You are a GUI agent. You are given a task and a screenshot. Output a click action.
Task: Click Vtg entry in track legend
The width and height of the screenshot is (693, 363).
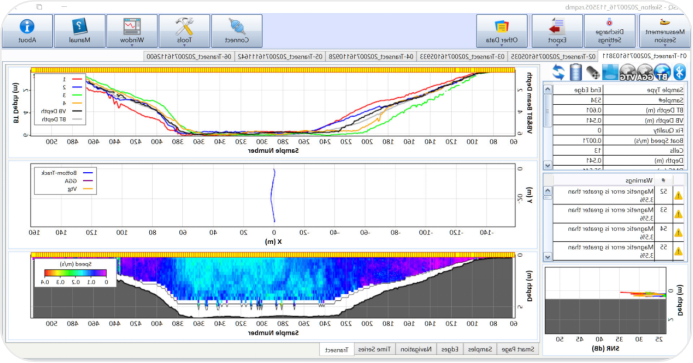coord(72,189)
